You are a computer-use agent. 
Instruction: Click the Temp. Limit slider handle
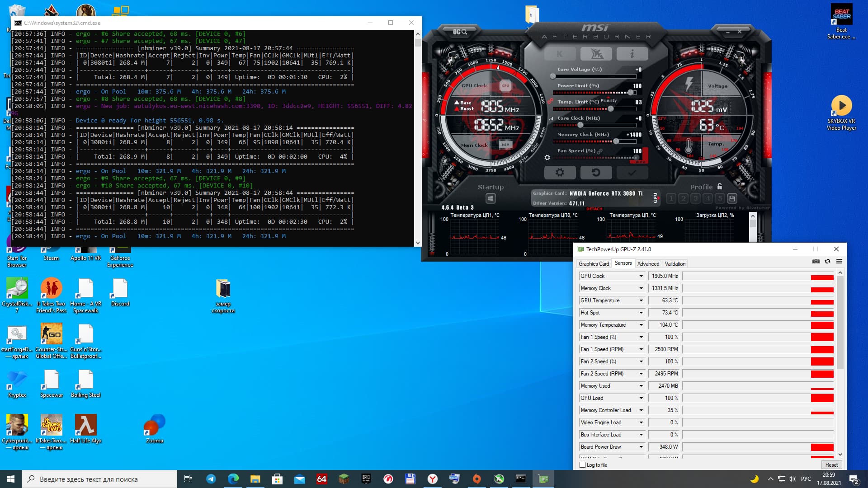(611, 109)
